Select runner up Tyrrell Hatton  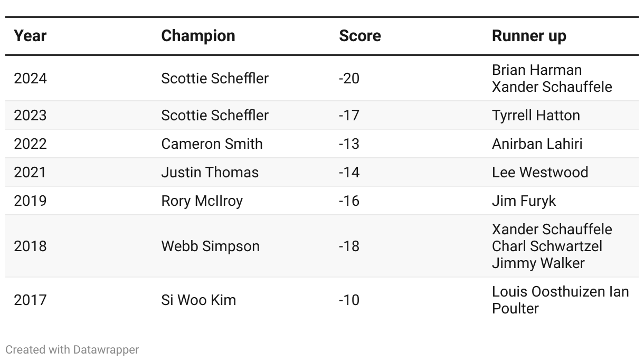point(536,116)
